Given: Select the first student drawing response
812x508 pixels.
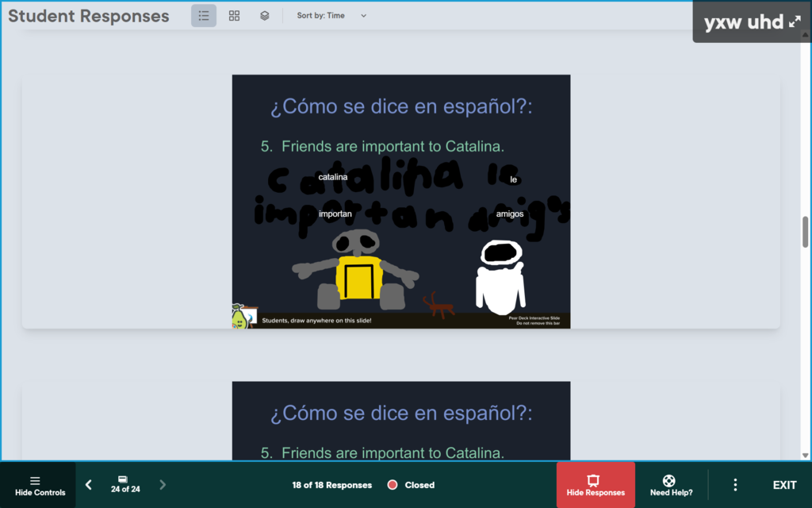Looking at the screenshot, I should coord(400,202).
